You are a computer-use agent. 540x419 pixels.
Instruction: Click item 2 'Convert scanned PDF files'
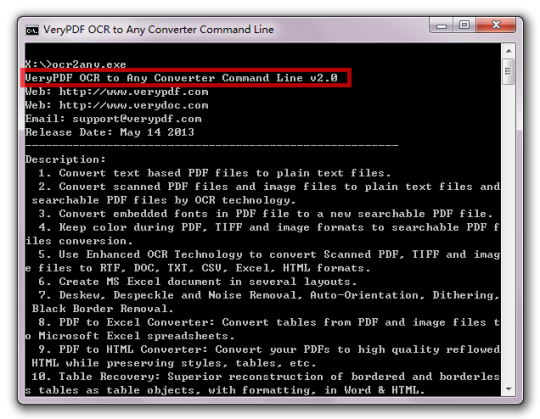tap(269, 187)
